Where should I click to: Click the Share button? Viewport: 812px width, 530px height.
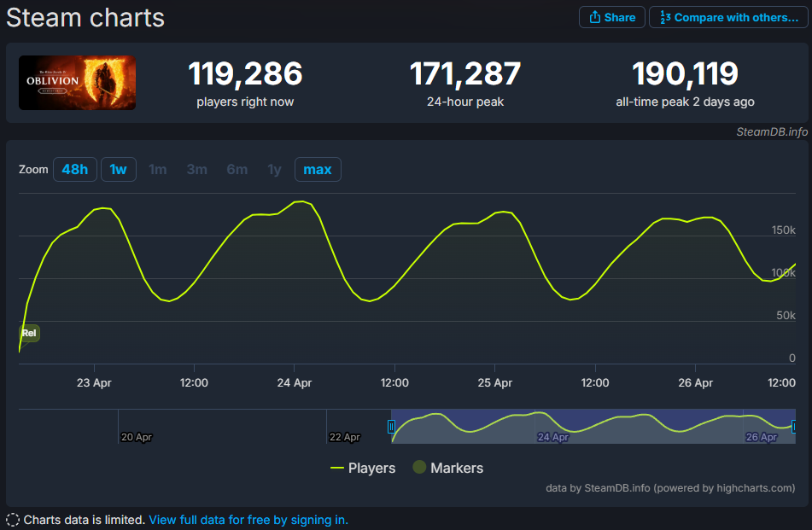611,17
